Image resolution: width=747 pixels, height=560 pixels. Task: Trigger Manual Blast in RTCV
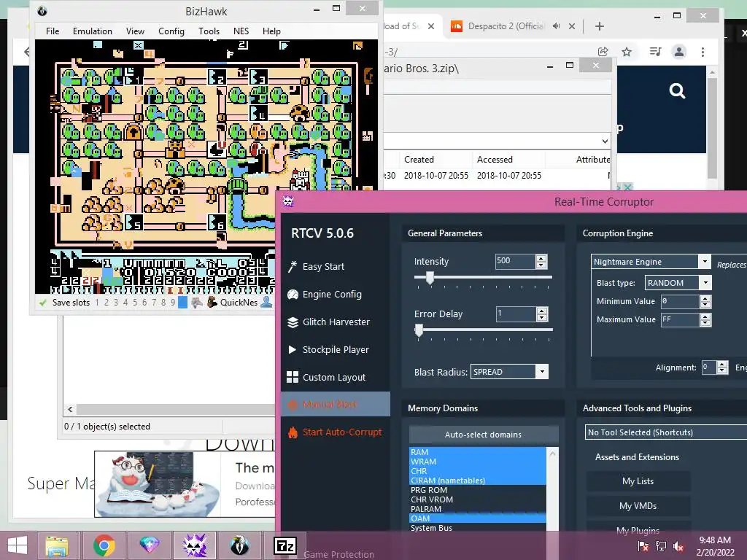point(336,405)
